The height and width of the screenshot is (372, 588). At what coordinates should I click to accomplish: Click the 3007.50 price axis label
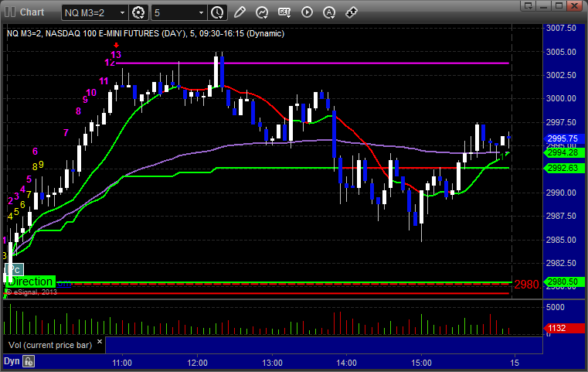(x=561, y=28)
